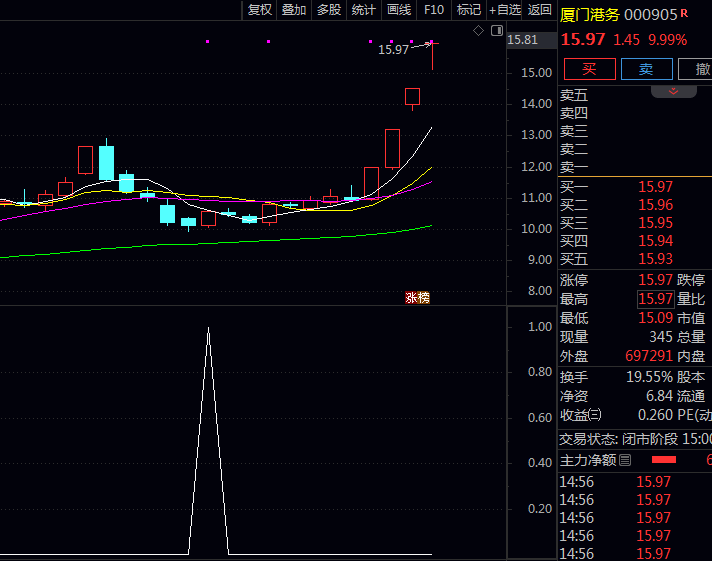Select 买五 price 15.93
712x561 pixels.
click(x=655, y=259)
